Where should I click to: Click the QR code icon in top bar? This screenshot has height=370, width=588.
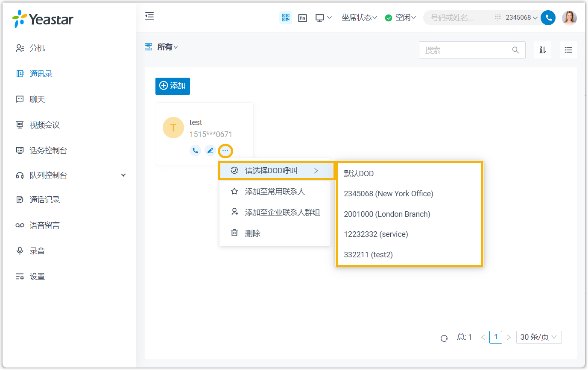285,17
